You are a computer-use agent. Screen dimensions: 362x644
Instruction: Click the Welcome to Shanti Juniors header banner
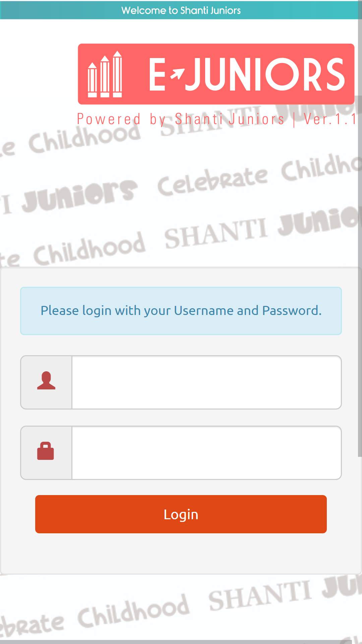point(181,10)
